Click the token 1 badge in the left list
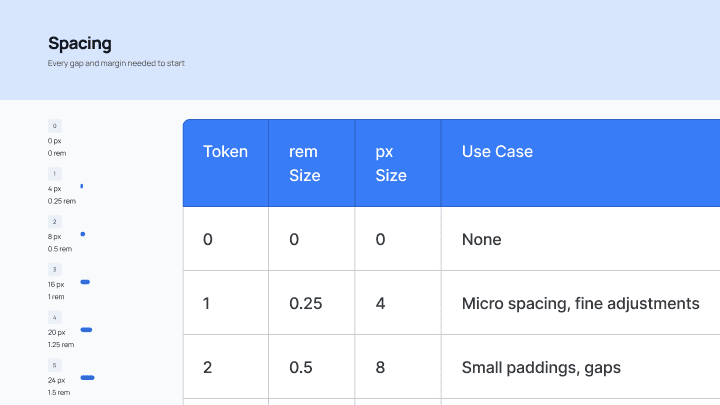Viewport: 720px width, 405px height. (55, 174)
